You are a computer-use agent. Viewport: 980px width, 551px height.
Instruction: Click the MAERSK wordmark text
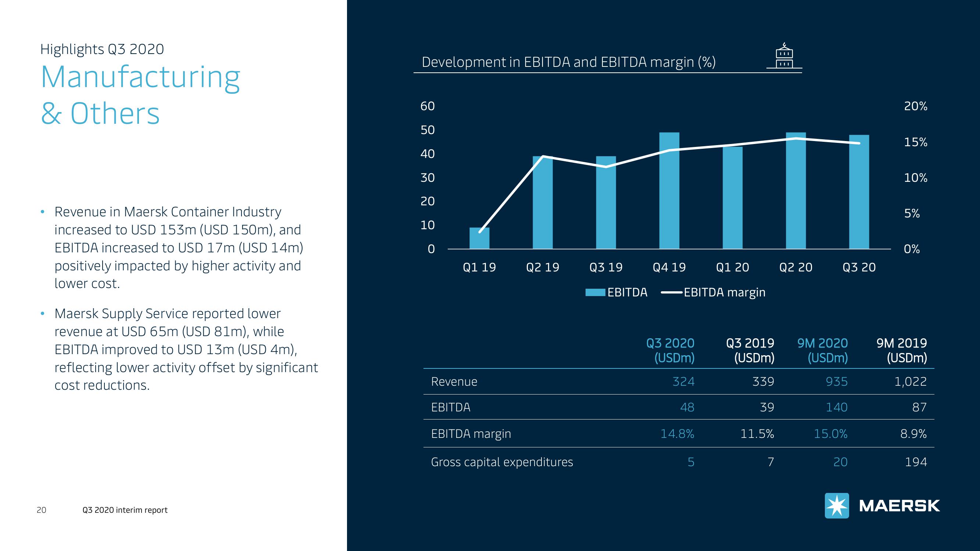pos(899,506)
